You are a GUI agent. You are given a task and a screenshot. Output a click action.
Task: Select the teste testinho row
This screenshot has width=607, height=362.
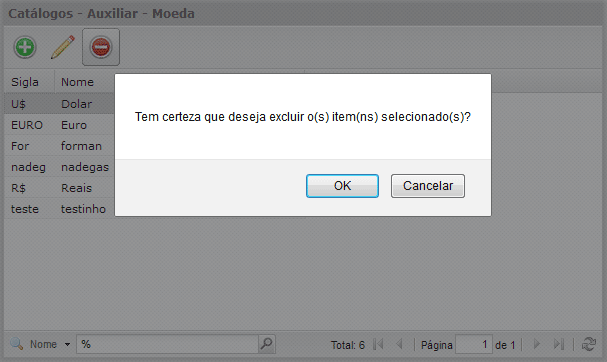click(60, 209)
